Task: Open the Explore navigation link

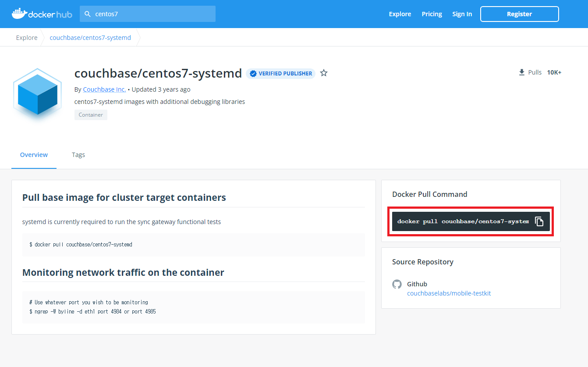Action: pos(400,14)
